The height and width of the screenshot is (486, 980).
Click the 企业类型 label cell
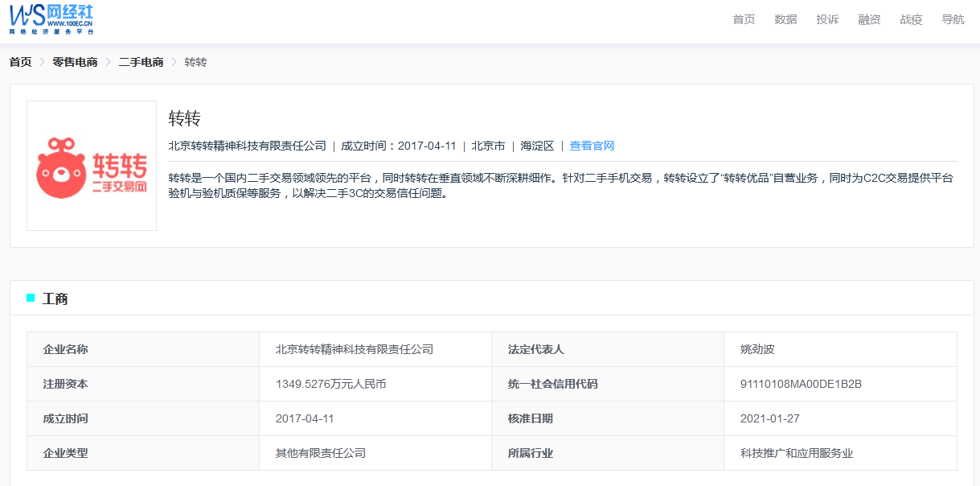coord(143,453)
